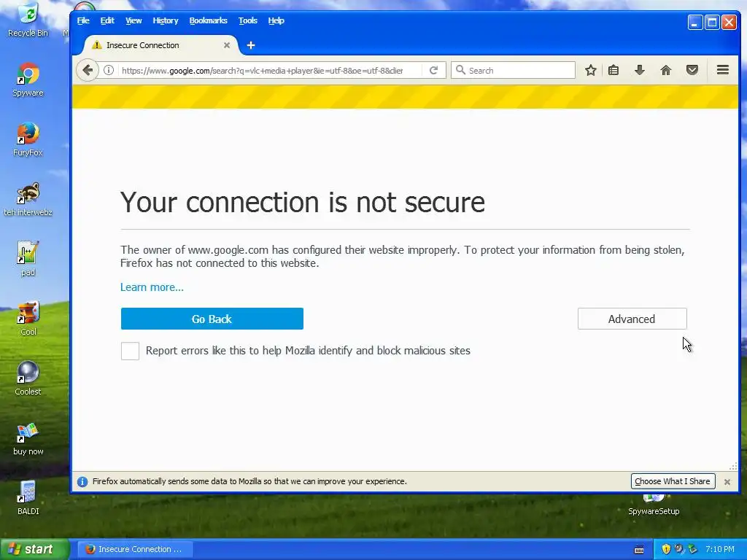
Task: Dismiss the data sharing notification bar
Action: (x=727, y=482)
